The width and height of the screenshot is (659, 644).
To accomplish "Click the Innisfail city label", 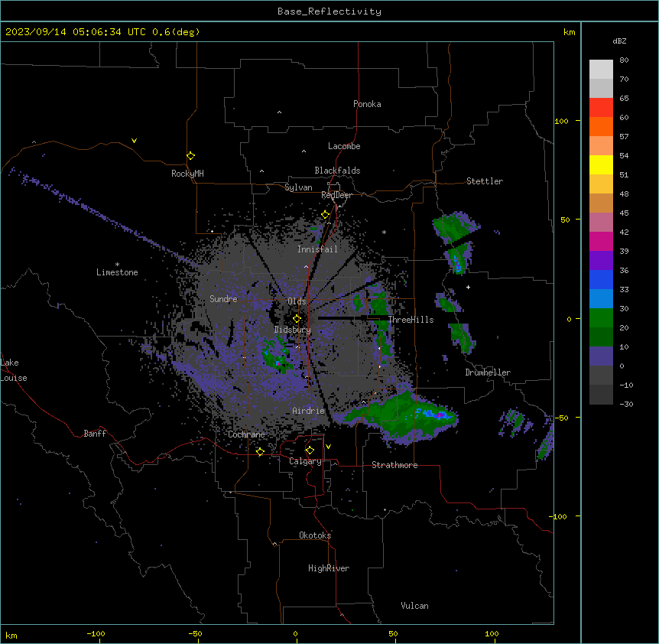I will (x=317, y=249).
